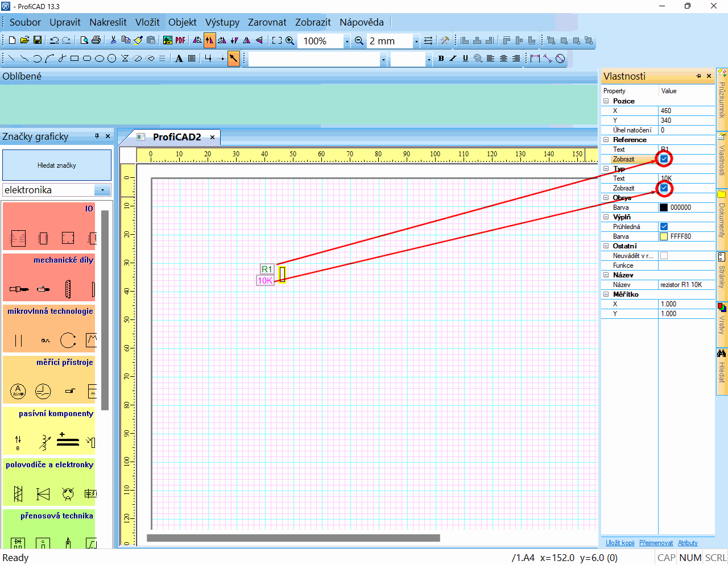Open the elektronika category dropdown
The image size is (728, 565).
point(102,190)
